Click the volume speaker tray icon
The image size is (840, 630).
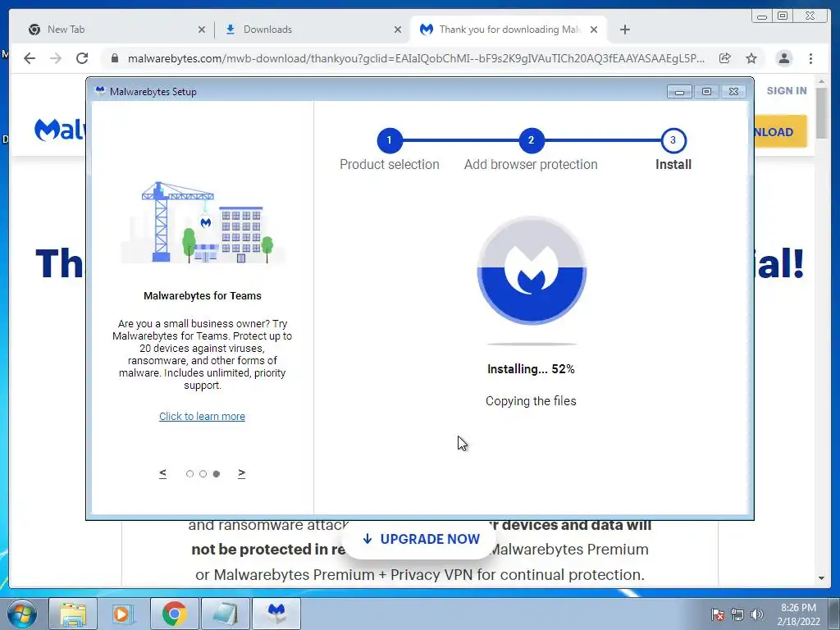756,614
